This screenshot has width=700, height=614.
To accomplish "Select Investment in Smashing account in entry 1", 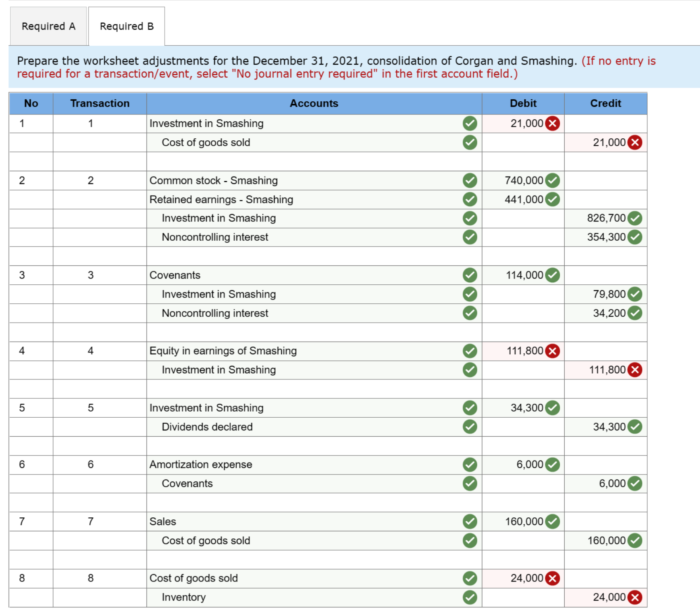I will (314, 123).
